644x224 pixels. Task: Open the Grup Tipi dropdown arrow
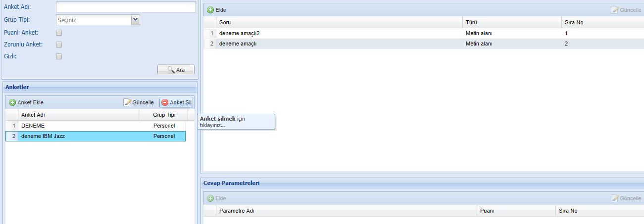coord(136,20)
